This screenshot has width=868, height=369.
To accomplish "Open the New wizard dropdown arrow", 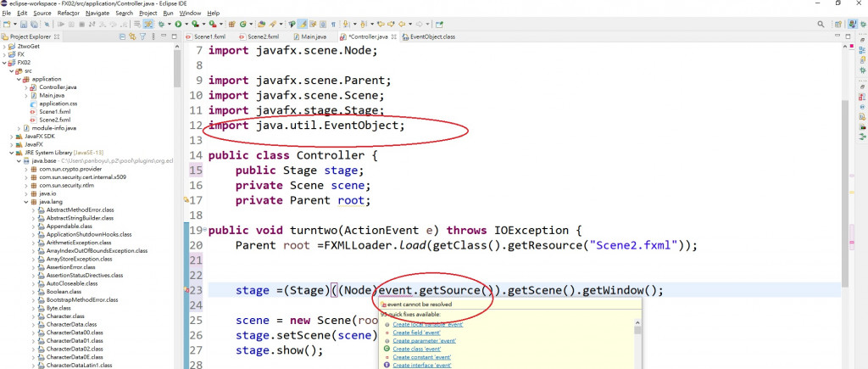I will (15, 25).
